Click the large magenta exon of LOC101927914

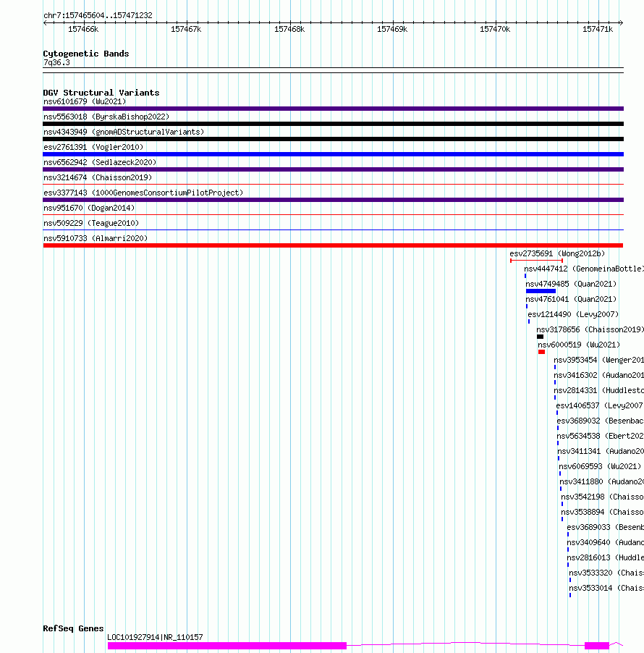click(227, 646)
